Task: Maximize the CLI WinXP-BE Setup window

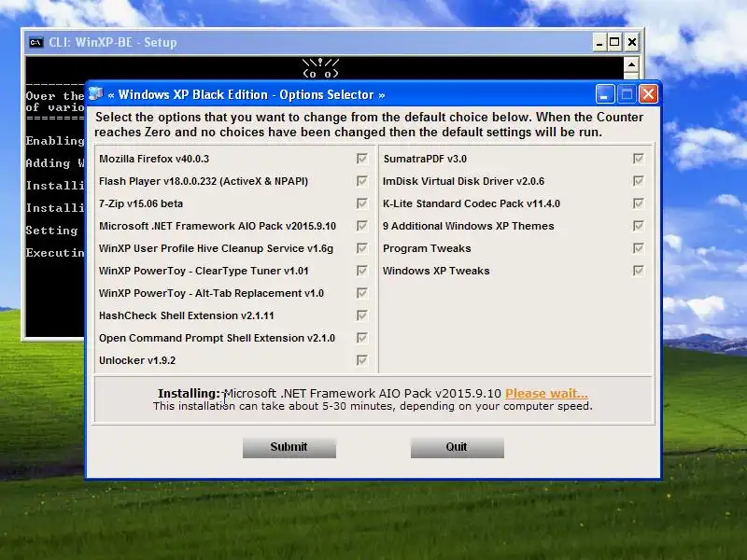Action: coord(614,42)
